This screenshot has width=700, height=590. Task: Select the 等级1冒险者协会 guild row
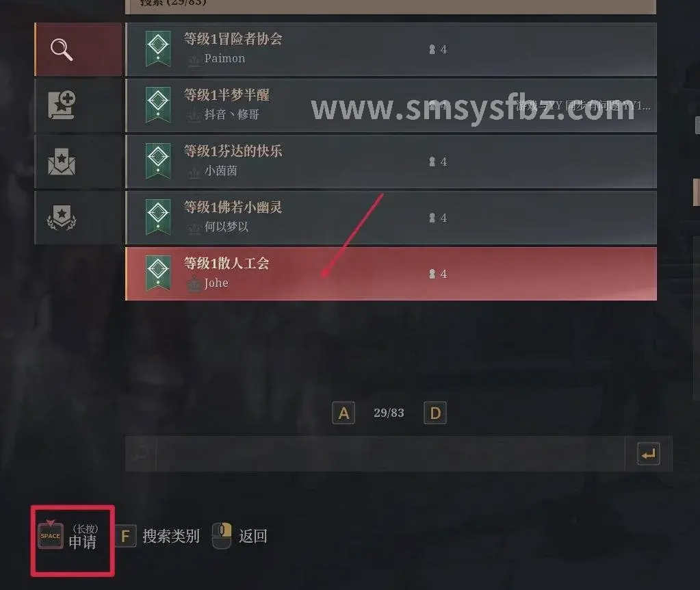[x=391, y=49]
